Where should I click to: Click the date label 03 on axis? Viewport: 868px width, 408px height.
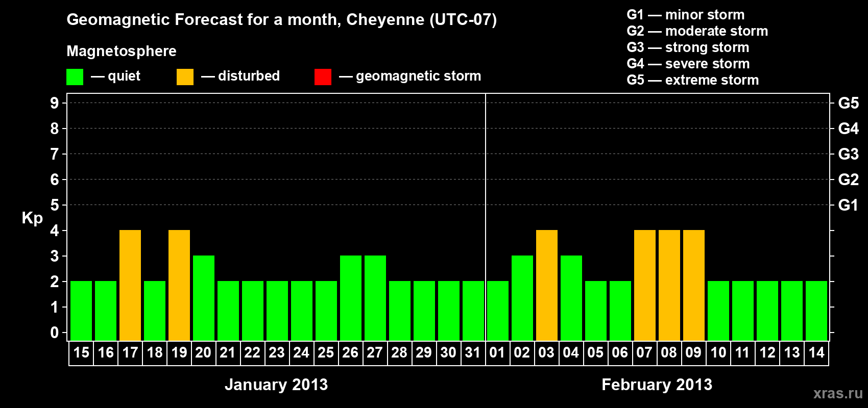(x=546, y=353)
